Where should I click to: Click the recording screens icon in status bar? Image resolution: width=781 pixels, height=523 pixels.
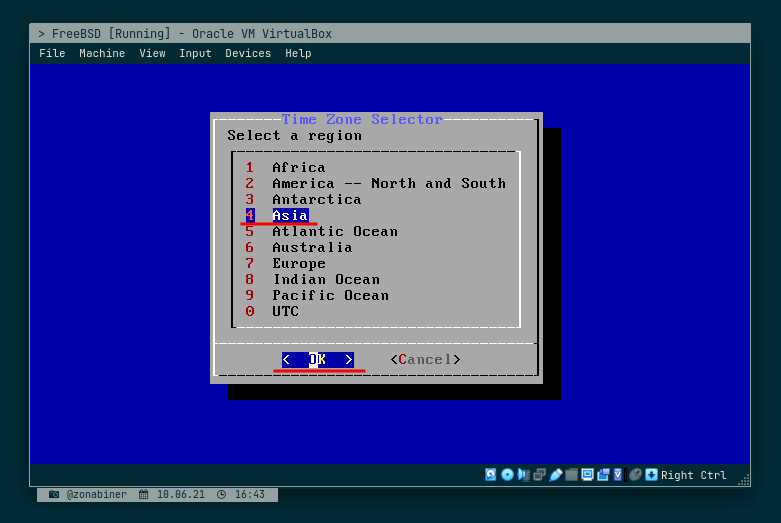pos(603,475)
